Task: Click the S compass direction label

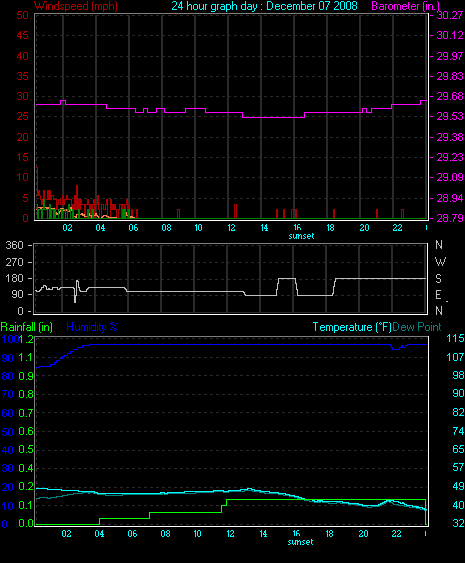Action: coord(438,278)
